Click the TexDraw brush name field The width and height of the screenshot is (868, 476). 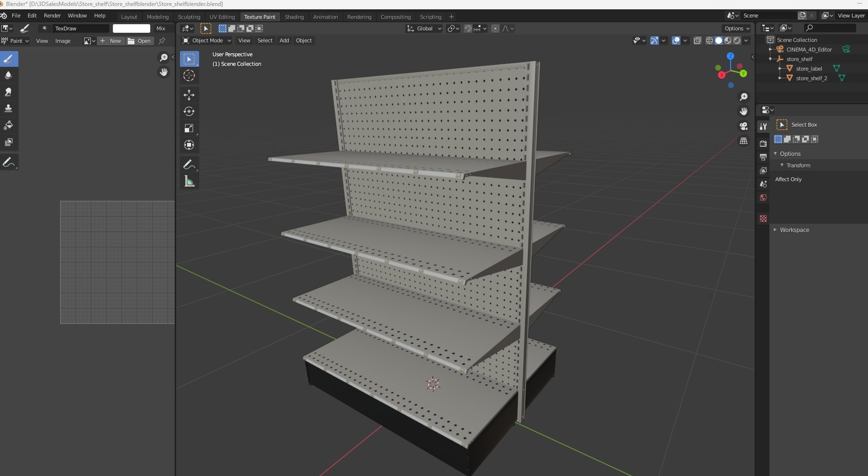(80, 28)
